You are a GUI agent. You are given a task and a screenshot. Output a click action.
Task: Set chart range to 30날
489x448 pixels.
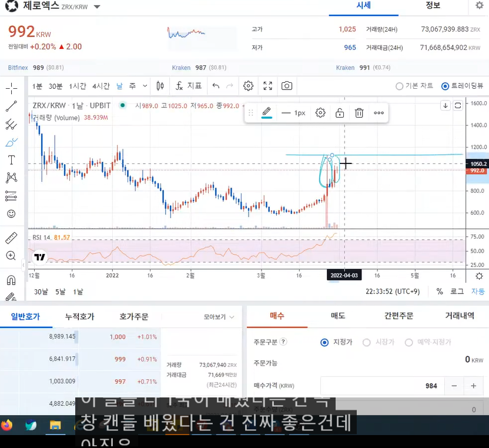pos(41,292)
